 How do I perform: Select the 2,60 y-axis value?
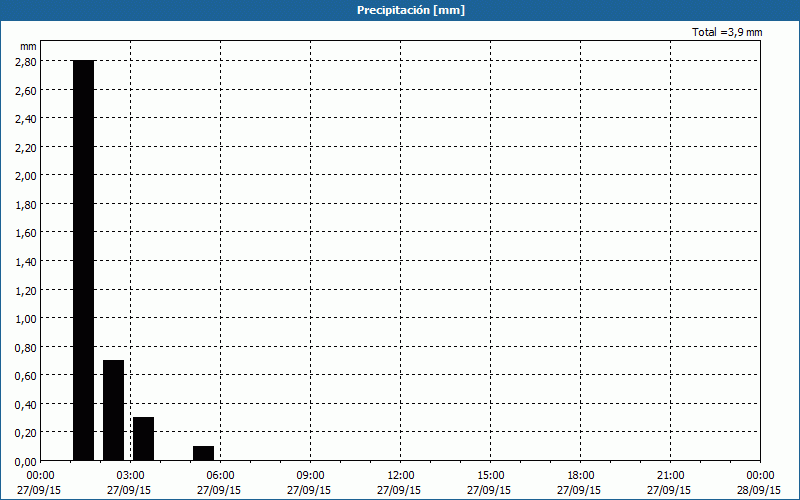point(26,90)
